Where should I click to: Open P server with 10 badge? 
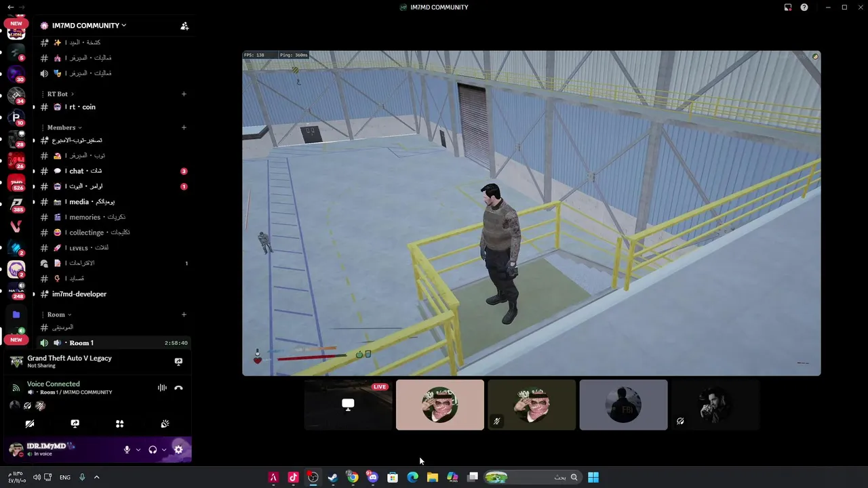coord(16,117)
